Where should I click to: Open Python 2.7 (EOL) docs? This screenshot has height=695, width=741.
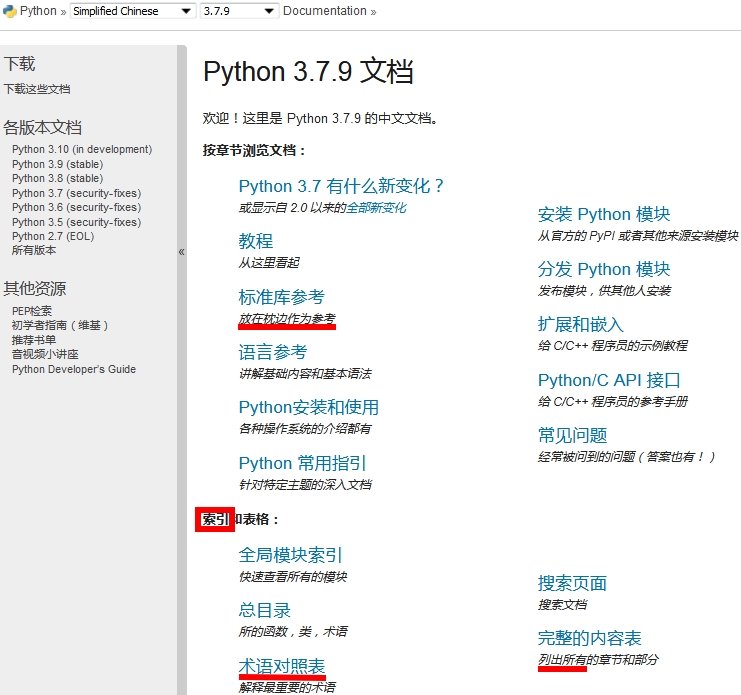(53, 236)
